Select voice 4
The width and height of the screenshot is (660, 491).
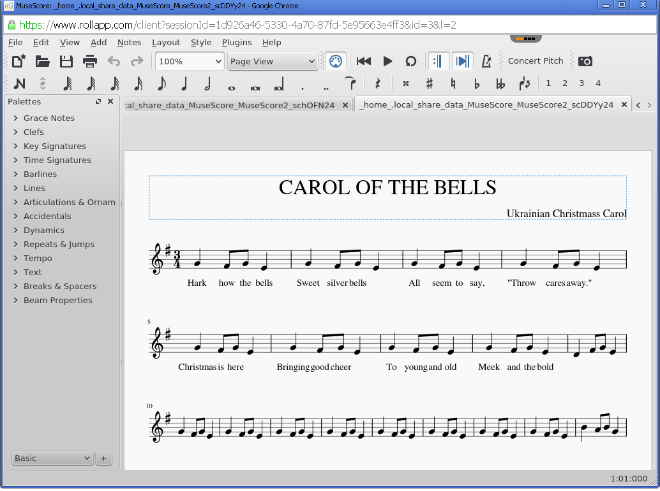(x=598, y=83)
